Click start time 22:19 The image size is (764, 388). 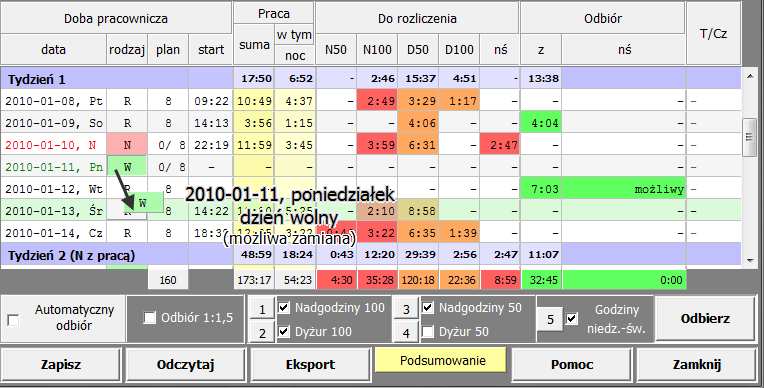click(x=211, y=145)
